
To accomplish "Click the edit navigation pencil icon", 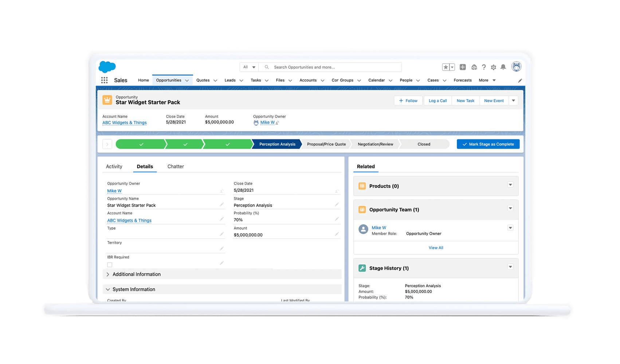I will [520, 80].
